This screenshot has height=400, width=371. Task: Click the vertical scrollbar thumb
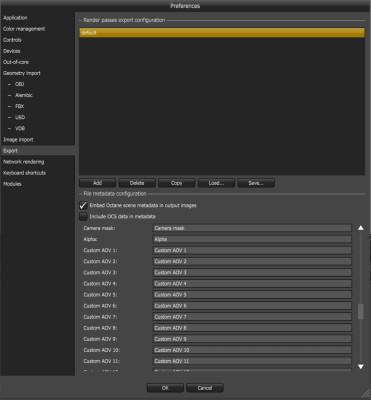pyautogui.click(x=361, y=312)
